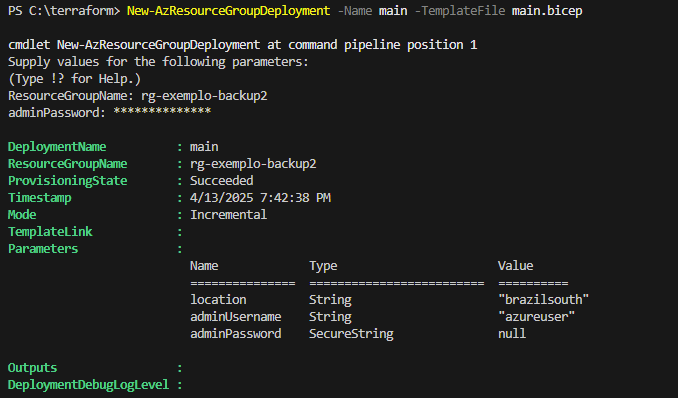Click the 'main.bicep' file name
The image size is (678, 398).
click(547, 11)
